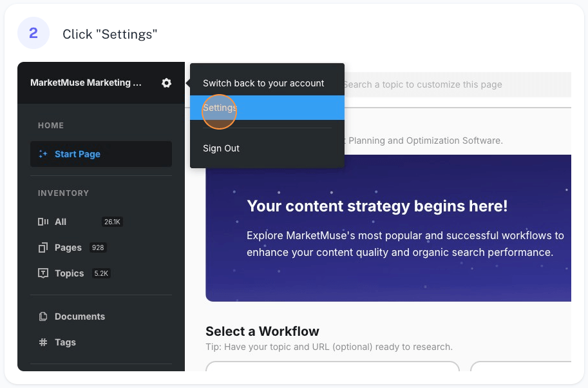
Task: Click the Topics icon in sidebar
Action: (x=43, y=273)
